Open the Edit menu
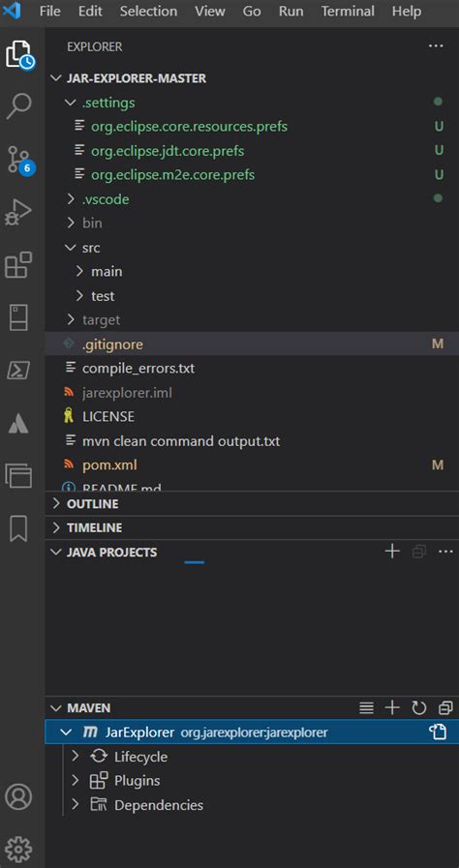The width and height of the screenshot is (459, 868). click(x=90, y=11)
